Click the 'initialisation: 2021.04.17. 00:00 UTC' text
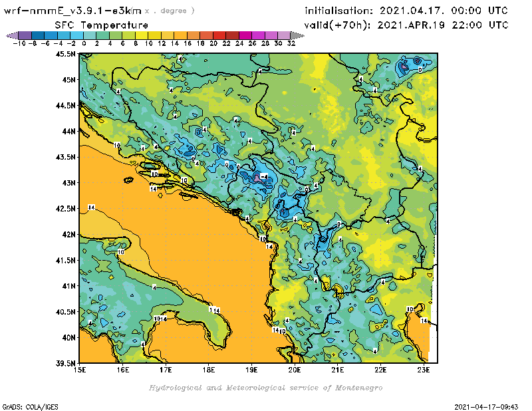The height and width of the screenshot is (411, 532). coord(406,11)
